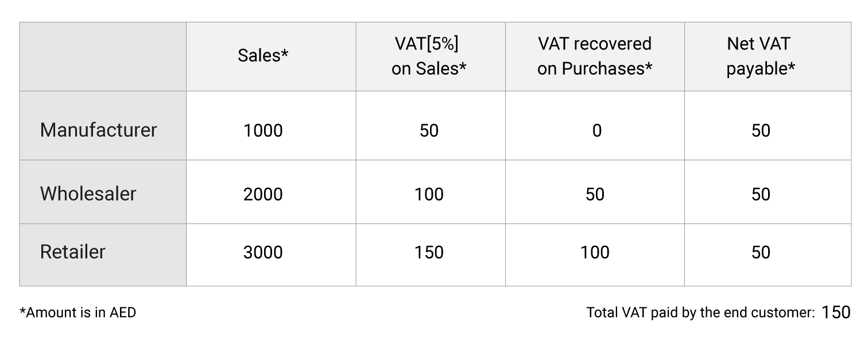Screen dimensions: 868x347
Task: Select Manufacturer sales value 1000
Action: coord(263,130)
